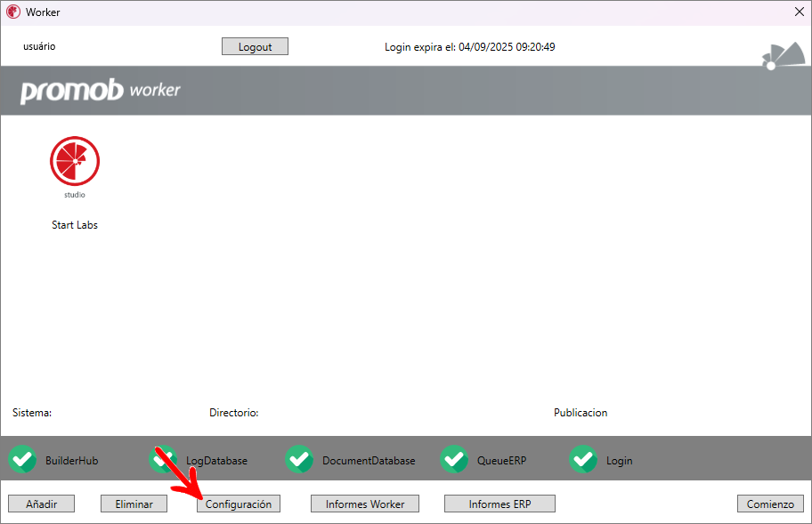Click the 'Directorio:' label
Screen dimensions: 812x524
pyautogui.click(x=233, y=413)
